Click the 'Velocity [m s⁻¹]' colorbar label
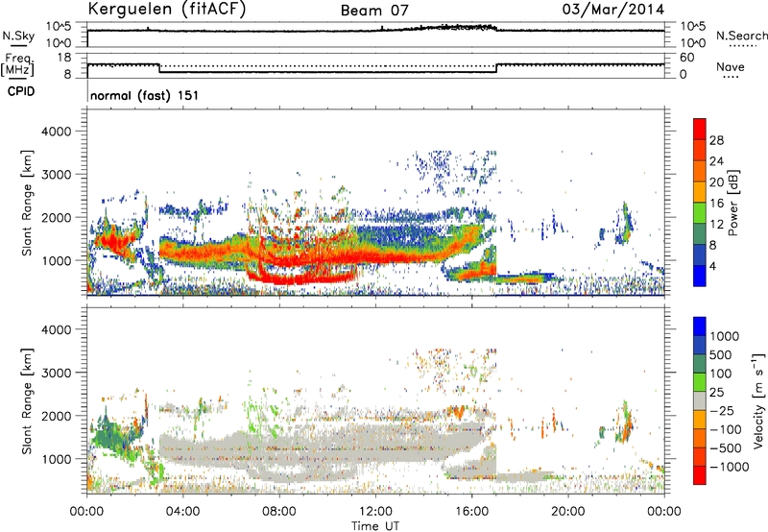This screenshot has height=532, width=768. click(x=758, y=400)
